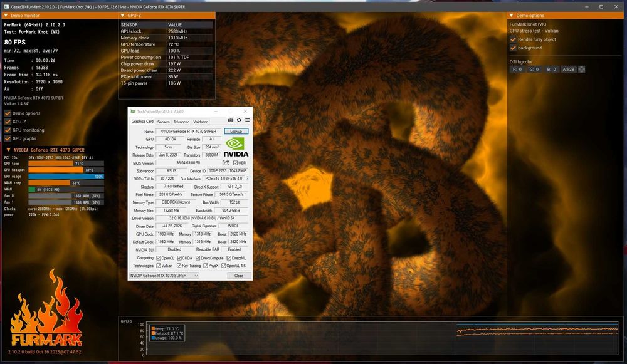Toggle the UEFI checkbox
Image resolution: width=627 pixels, height=364 pixels.
235,163
